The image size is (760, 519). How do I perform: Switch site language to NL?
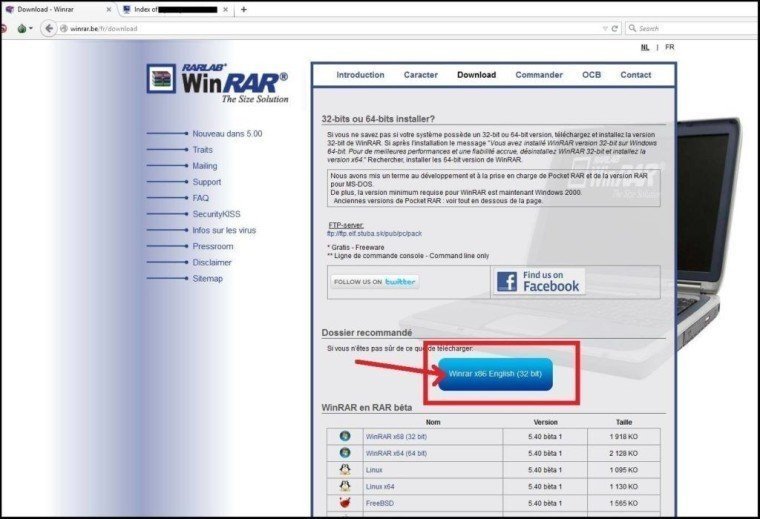645,47
